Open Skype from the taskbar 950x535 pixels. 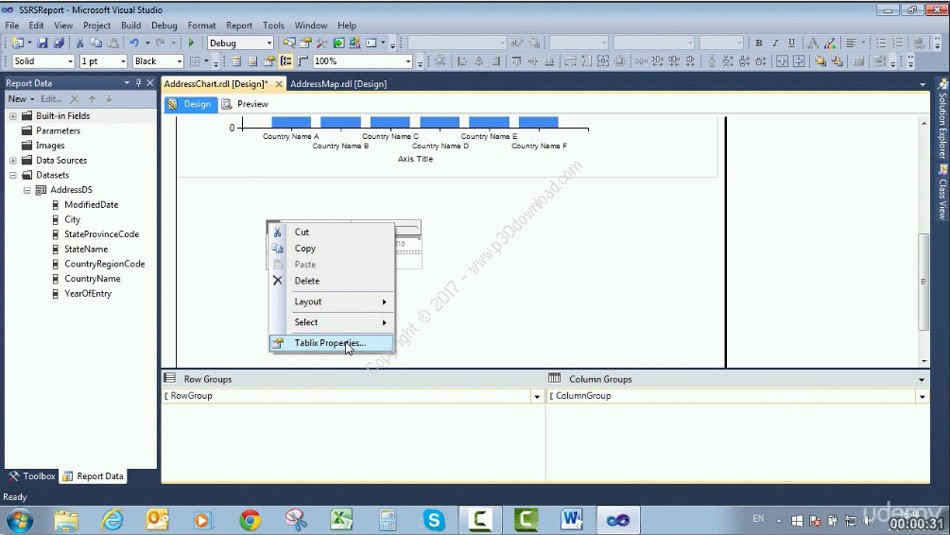[x=434, y=520]
